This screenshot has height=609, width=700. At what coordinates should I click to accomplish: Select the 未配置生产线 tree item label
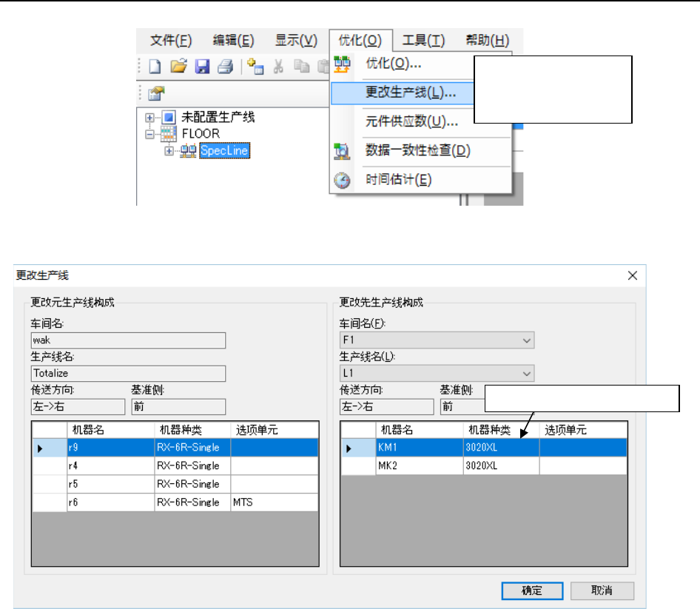218,118
